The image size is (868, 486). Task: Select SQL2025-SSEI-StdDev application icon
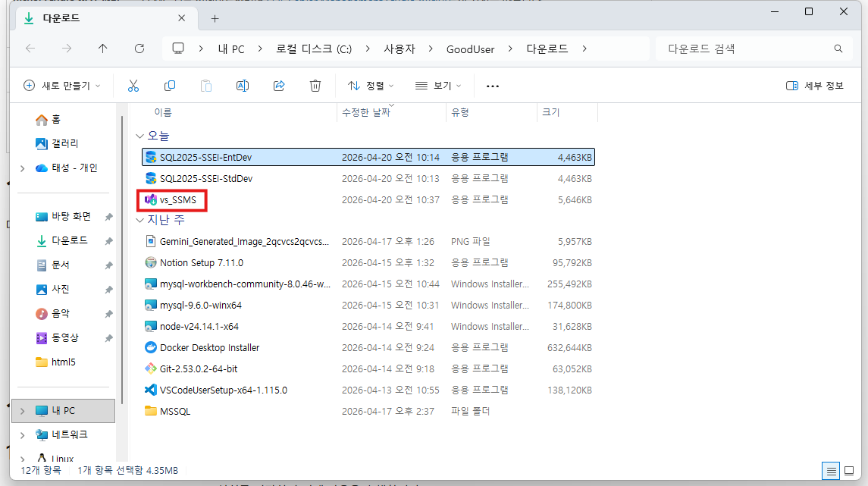click(151, 178)
